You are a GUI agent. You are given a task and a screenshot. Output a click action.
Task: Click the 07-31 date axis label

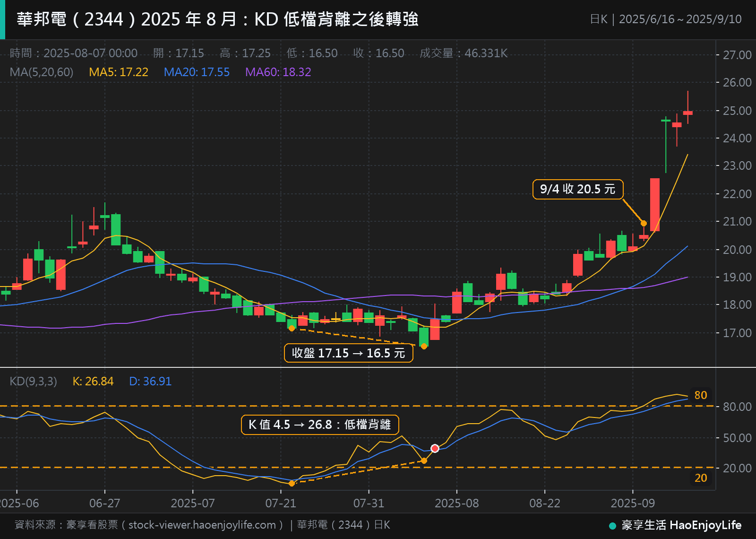(x=369, y=503)
